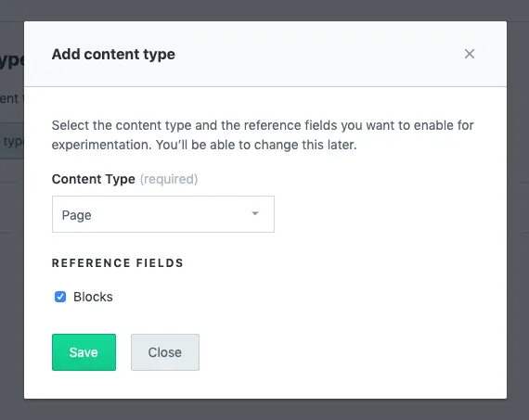Click the dark overlay beneath the dialog

click(x=265, y=410)
